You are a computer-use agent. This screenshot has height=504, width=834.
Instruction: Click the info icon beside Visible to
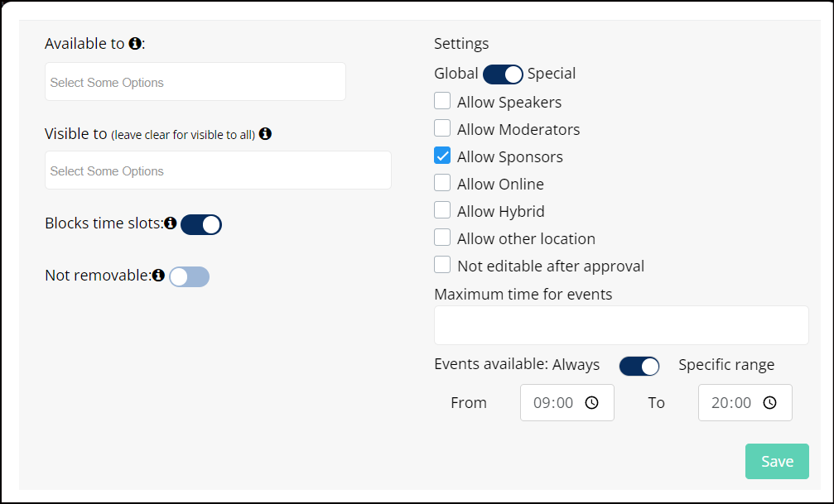(x=265, y=134)
